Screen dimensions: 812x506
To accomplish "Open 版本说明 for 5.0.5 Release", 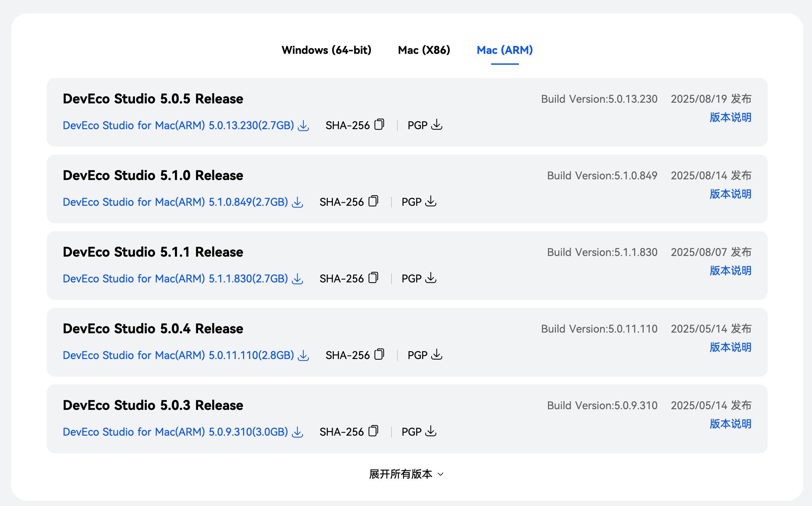I will [730, 118].
